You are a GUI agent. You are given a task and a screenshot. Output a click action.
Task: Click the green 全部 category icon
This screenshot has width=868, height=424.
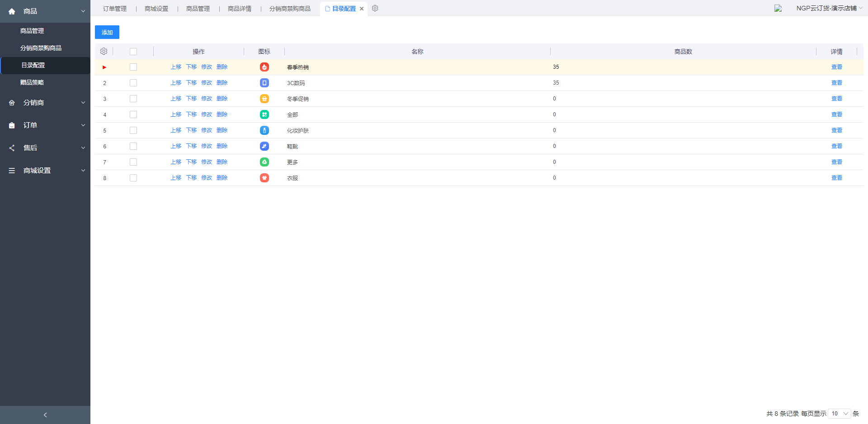tap(264, 114)
